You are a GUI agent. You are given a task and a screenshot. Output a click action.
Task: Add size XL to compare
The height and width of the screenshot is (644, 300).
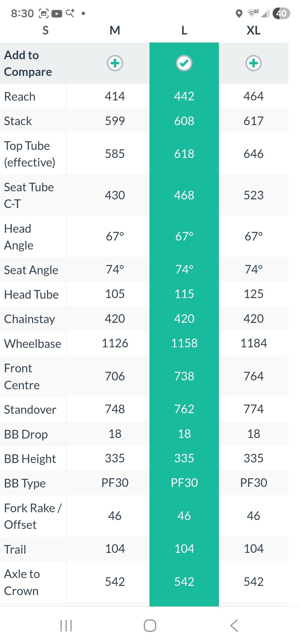[253, 63]
